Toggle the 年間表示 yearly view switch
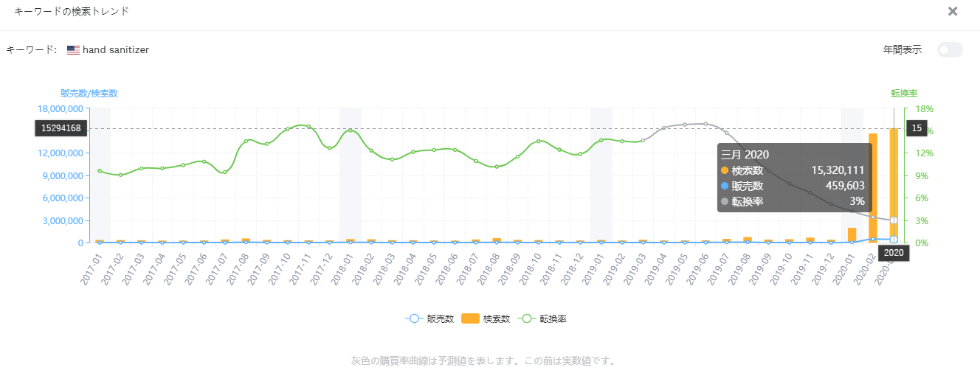980x373 pixels. [x=950, y=49]
